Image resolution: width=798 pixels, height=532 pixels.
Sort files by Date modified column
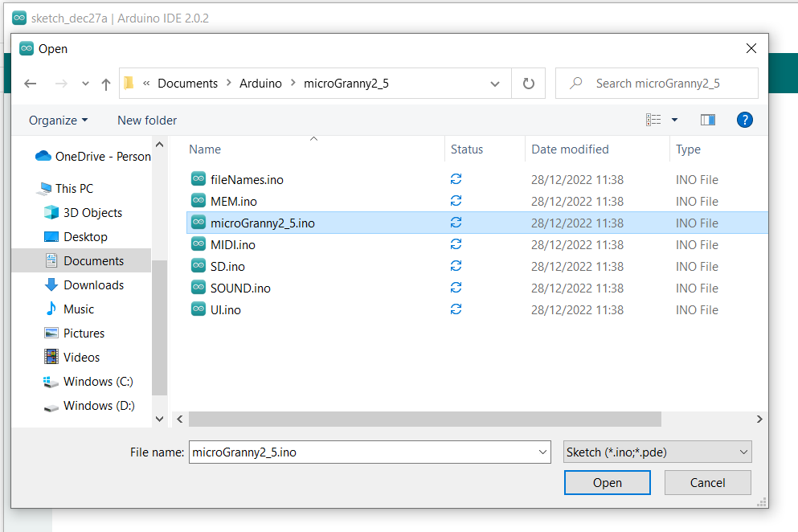coord(570,149)
